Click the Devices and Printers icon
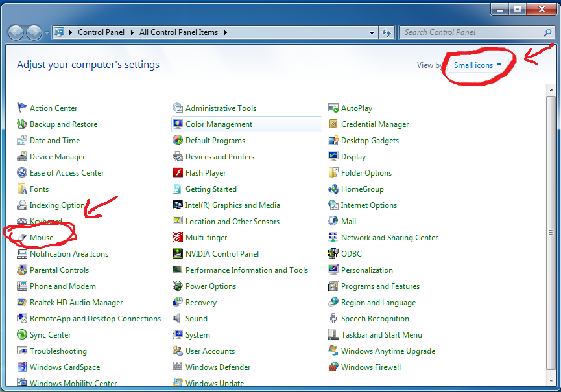Viewport: 561px width, 392px height. click(x=178, y=156)
